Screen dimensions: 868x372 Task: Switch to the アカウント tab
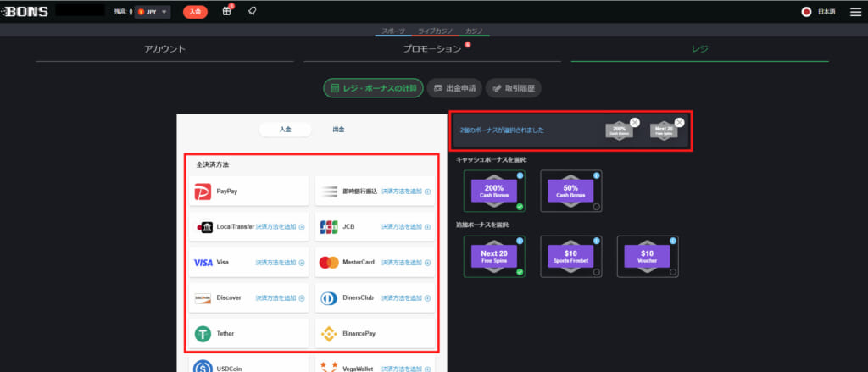164,49
